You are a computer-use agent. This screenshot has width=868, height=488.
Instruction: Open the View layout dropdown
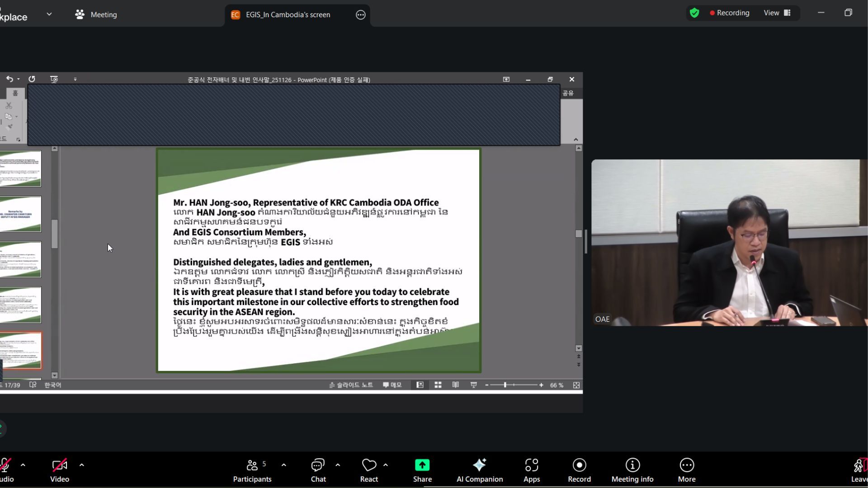(776, 13)
